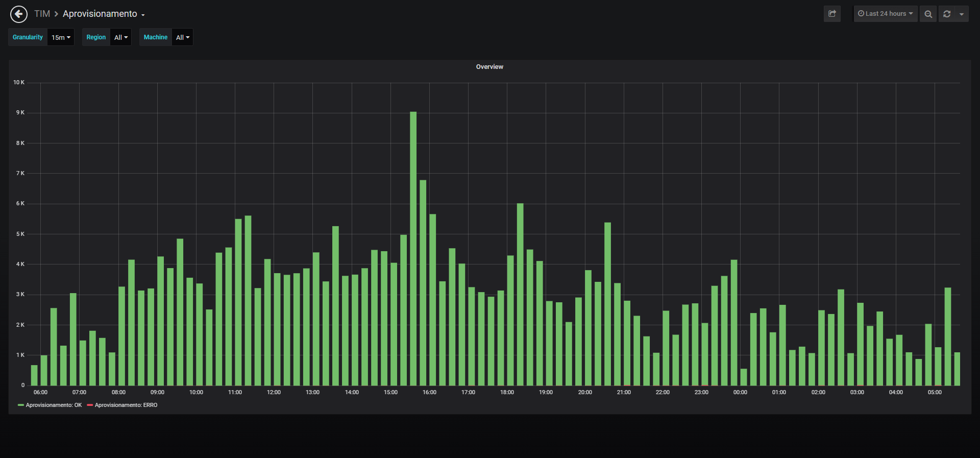
Task: Click the 06:00 x-axis time label
Action: [40, 392]
